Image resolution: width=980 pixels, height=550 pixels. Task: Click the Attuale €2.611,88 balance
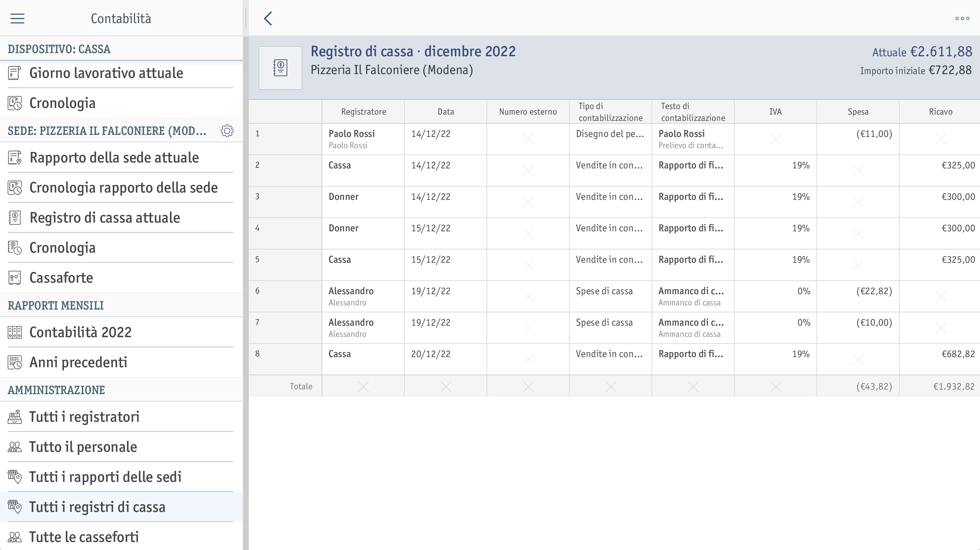click(x=922, y=52)
